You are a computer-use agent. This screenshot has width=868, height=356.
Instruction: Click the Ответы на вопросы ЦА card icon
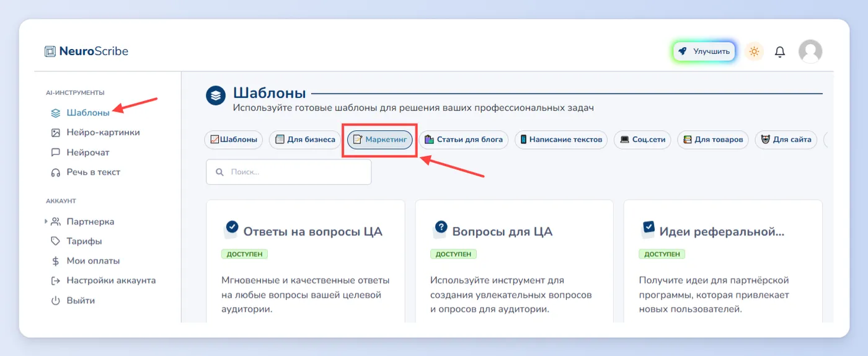(x=230, y=229)
